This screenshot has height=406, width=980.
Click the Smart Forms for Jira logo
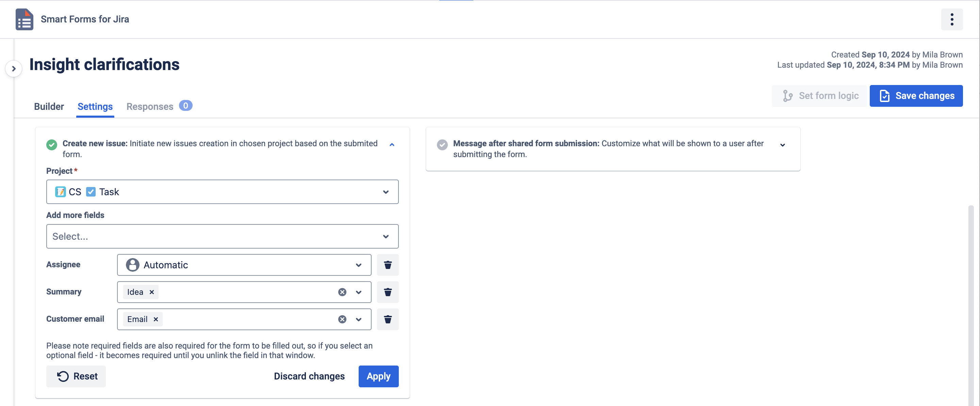pos(24,19)
